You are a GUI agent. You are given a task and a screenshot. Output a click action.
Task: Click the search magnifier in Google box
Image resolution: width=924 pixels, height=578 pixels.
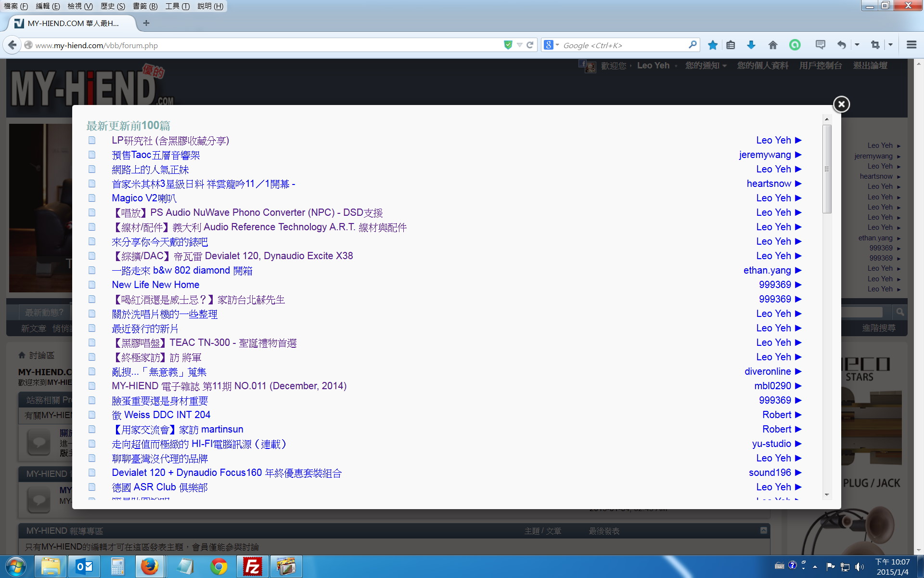(x=693, y=45)
